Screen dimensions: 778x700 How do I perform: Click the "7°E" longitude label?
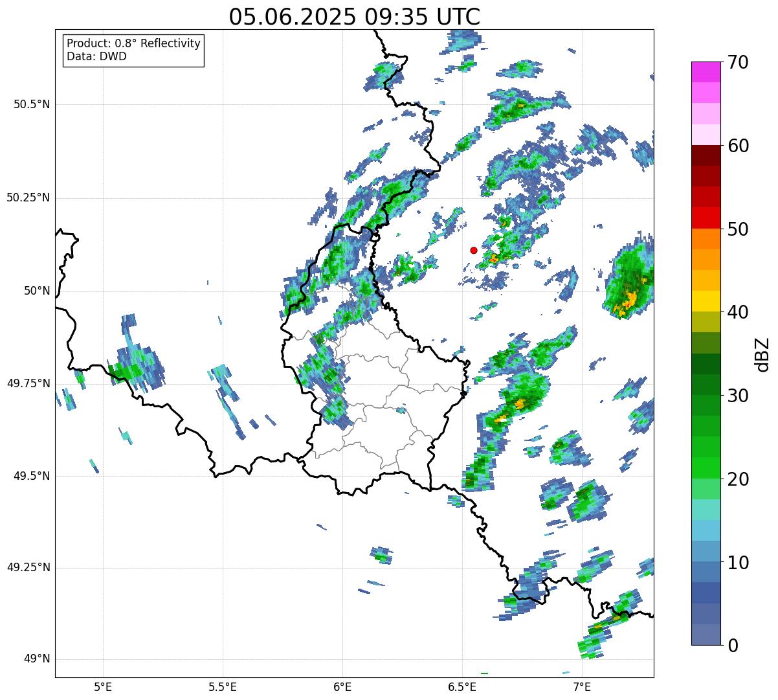tap(582, 686)
